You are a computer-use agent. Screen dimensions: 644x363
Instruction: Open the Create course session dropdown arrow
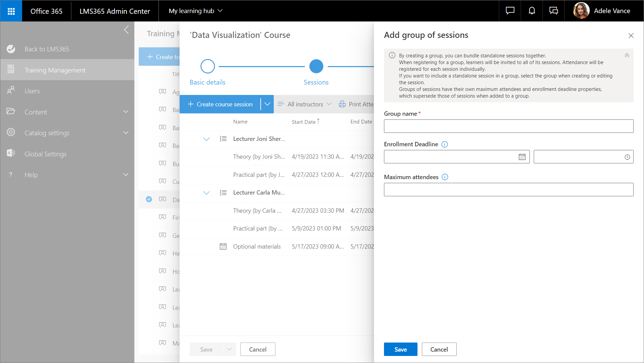[267, 104]
